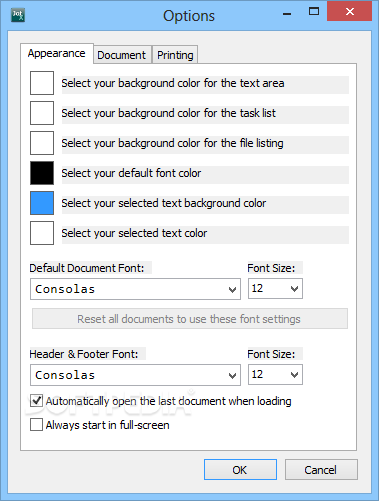Enable Always start in full-screen
This screenshot has width=379, height=501.
36,425
